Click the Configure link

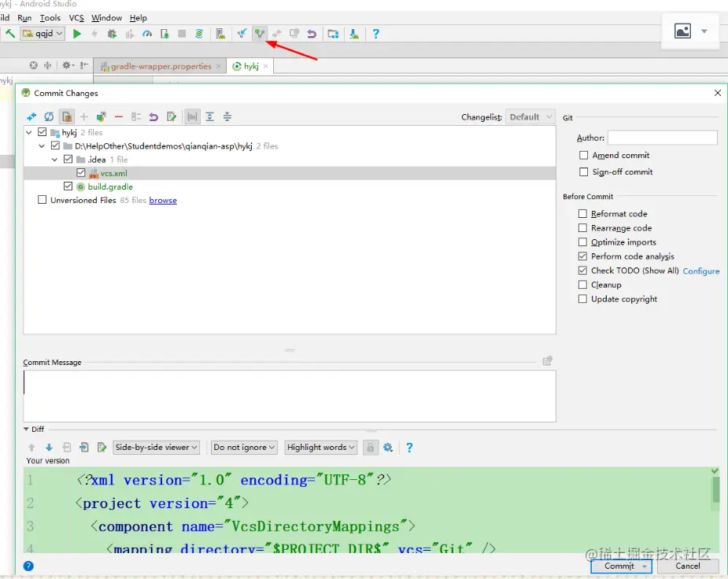coord(701,271)
